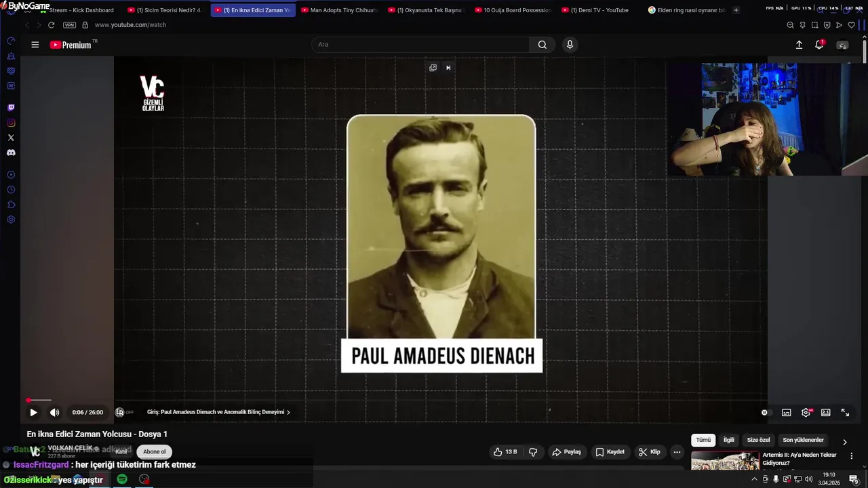Open the player sidebar icon above history
The image size is (868, 488).
pyautogui.click(x=11, y=175)
